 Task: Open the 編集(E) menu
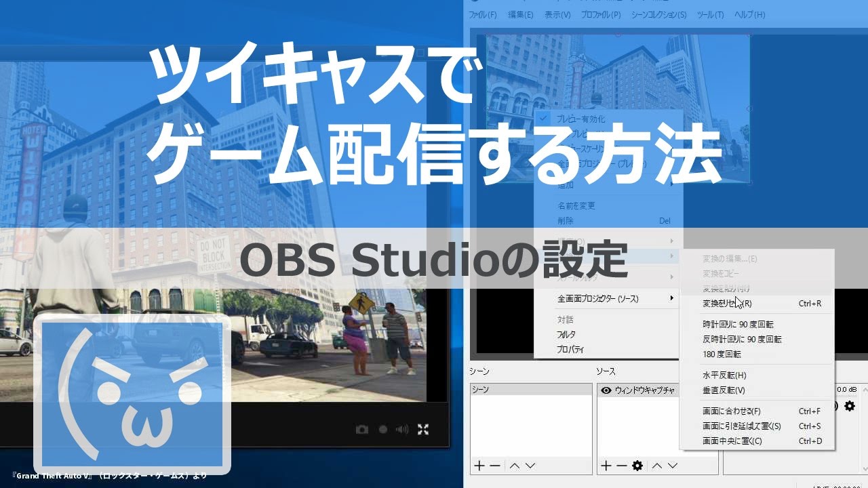[x=521, y=14]
